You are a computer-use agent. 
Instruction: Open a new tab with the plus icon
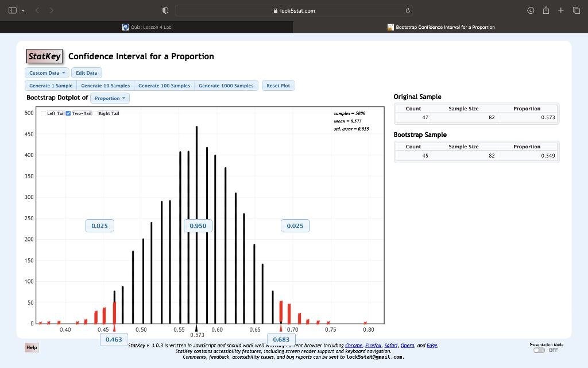(560, 10)
